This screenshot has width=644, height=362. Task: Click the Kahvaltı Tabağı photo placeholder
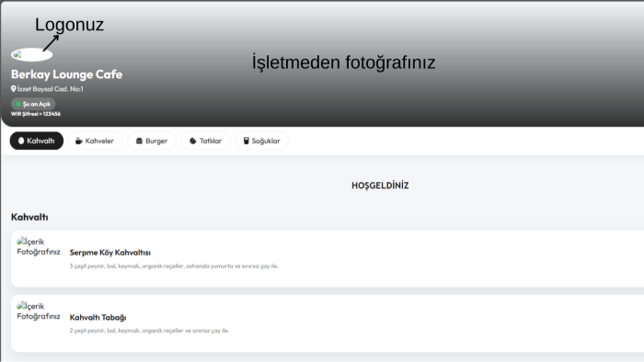click(39, 311)
